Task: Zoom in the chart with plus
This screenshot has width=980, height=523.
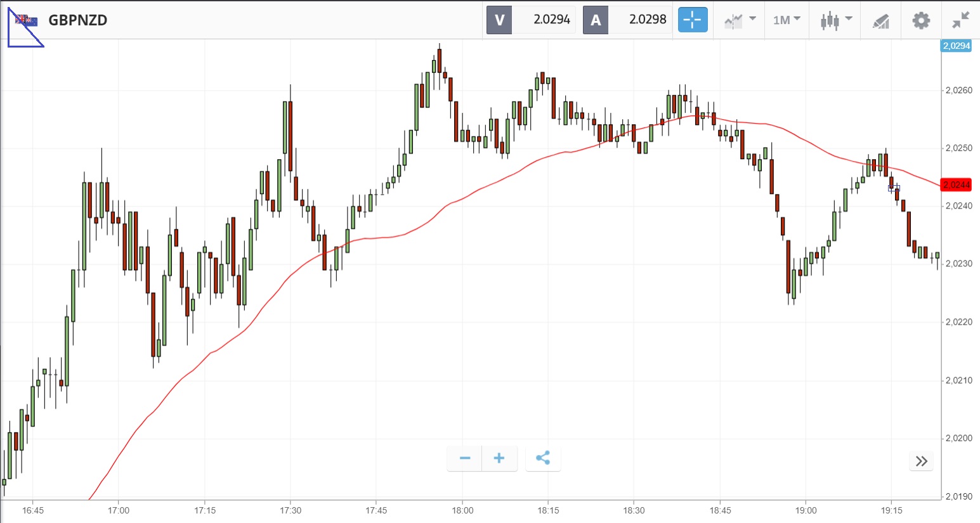Action: tap(499, 458)
